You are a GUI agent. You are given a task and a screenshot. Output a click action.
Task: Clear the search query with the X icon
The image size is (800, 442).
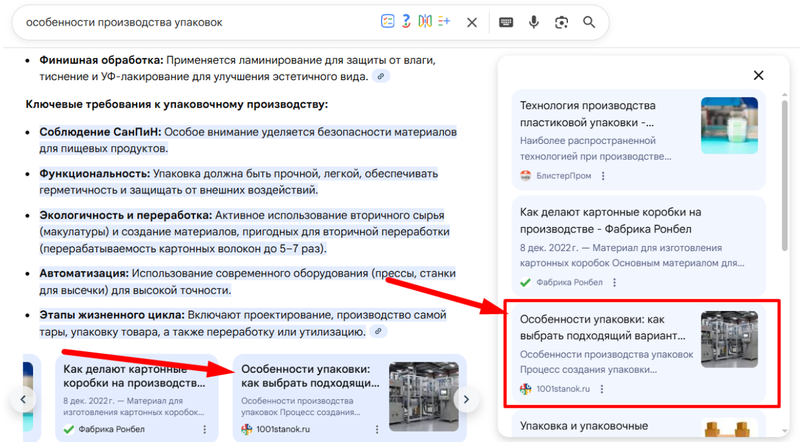[x=472, y=22]
